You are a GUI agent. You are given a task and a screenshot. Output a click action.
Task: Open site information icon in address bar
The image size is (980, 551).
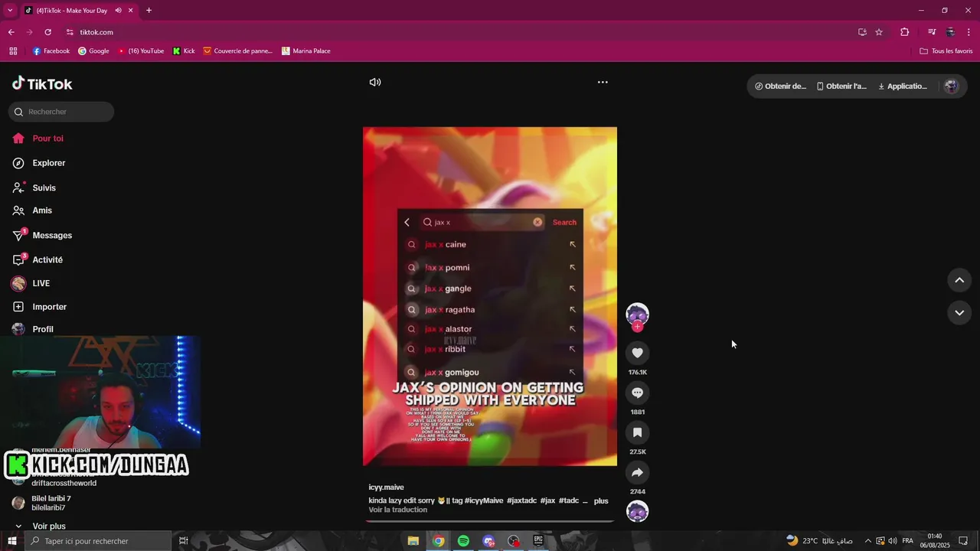pyautogui.click(x=70, y=32)
